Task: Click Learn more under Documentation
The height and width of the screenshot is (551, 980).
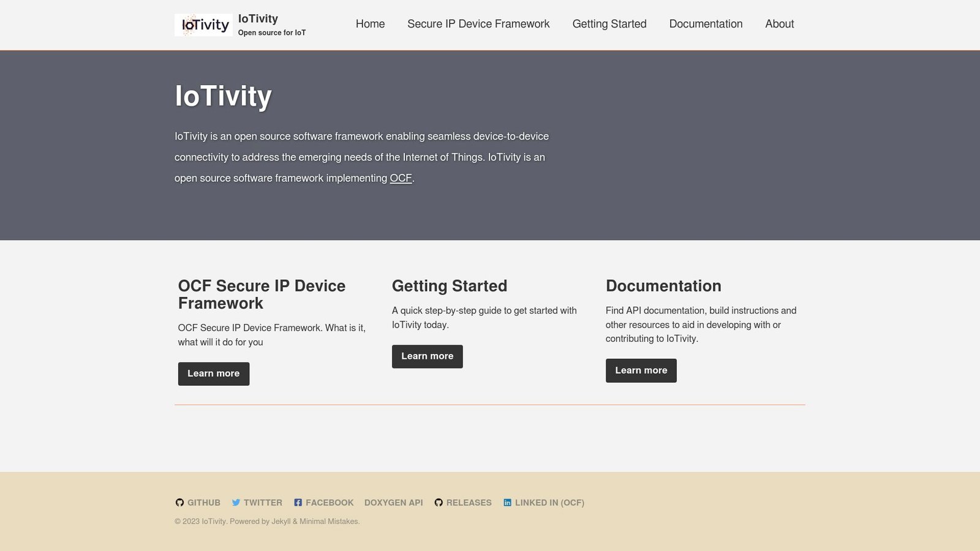Action: [x=641, y=370]
